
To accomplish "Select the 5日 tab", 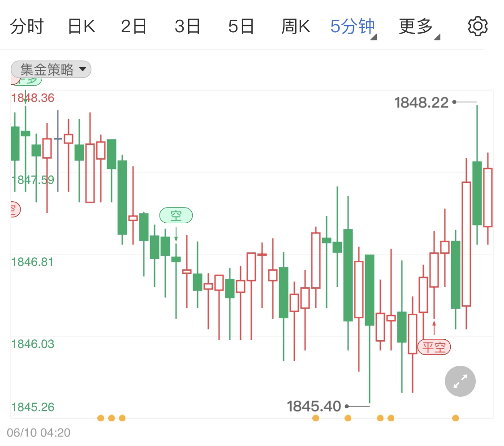I will pyautogui.click(x=241, y=26).
